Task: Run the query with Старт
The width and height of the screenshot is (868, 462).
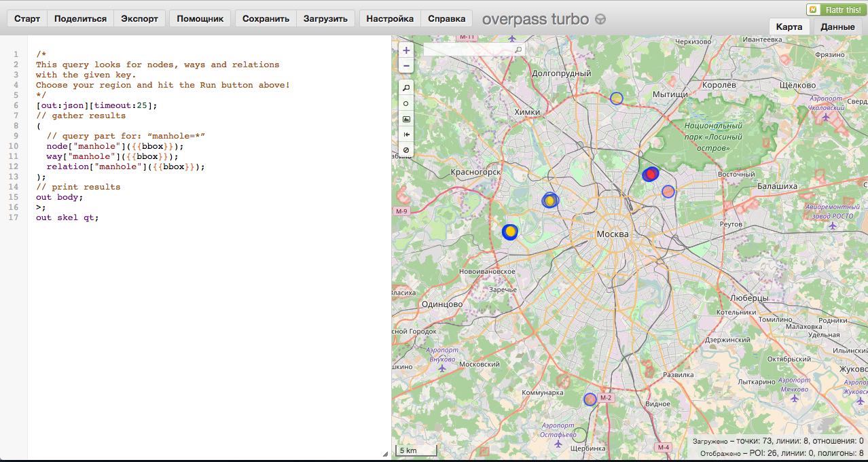Action: pyautogui.click(x=27, y=18)
